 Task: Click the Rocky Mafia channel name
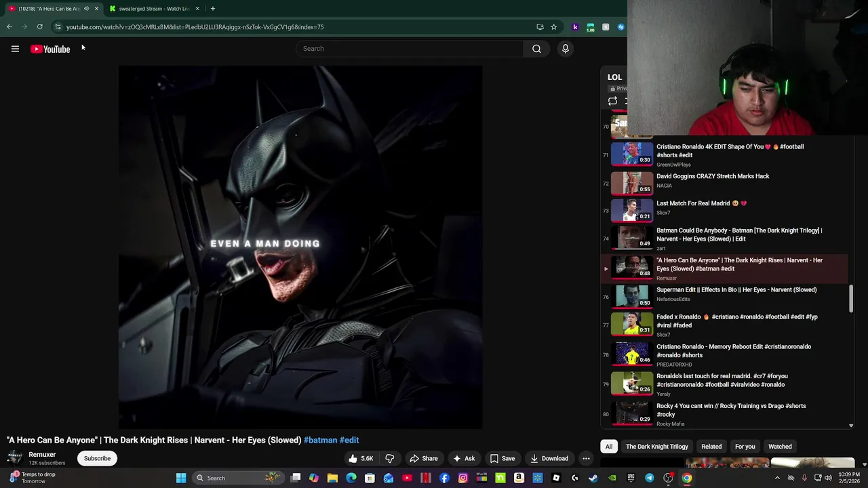[x=670, y=424]
